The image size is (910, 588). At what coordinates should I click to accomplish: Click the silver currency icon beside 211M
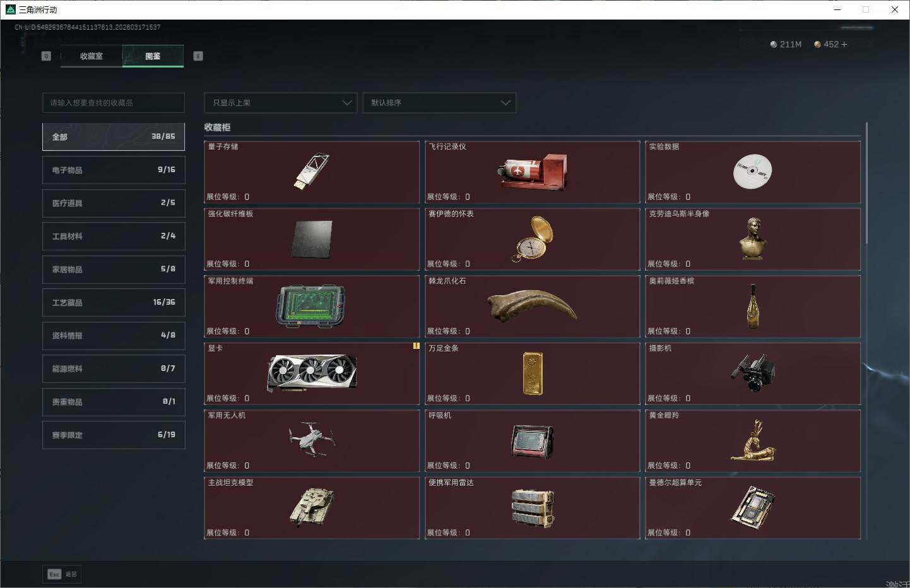(x=774, y=44)
